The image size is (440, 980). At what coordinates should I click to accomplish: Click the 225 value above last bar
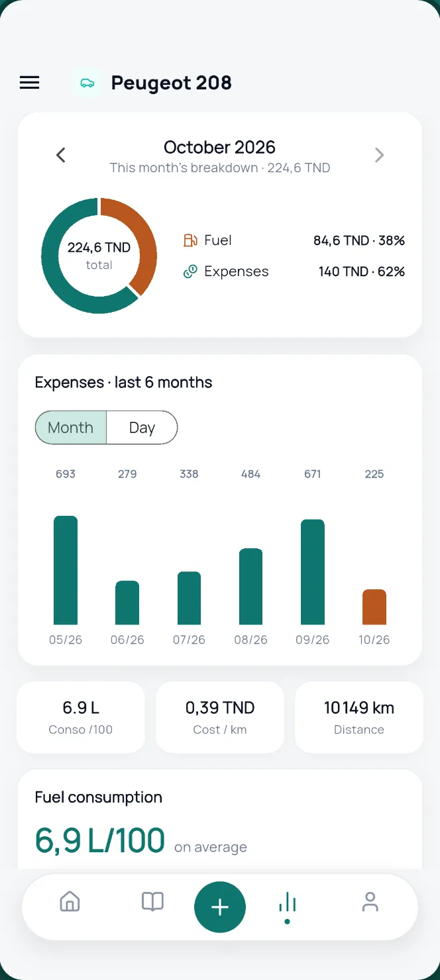(x=374, y=474)
